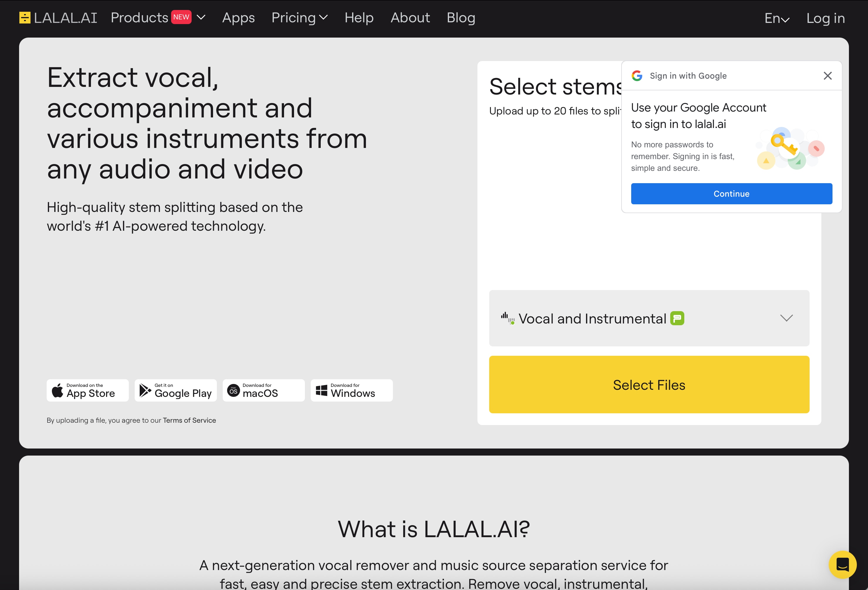The height and width of the screenshot is (590, 868).
Task: Click the macOS round OS icon
Action: click(x=234, y=390)
